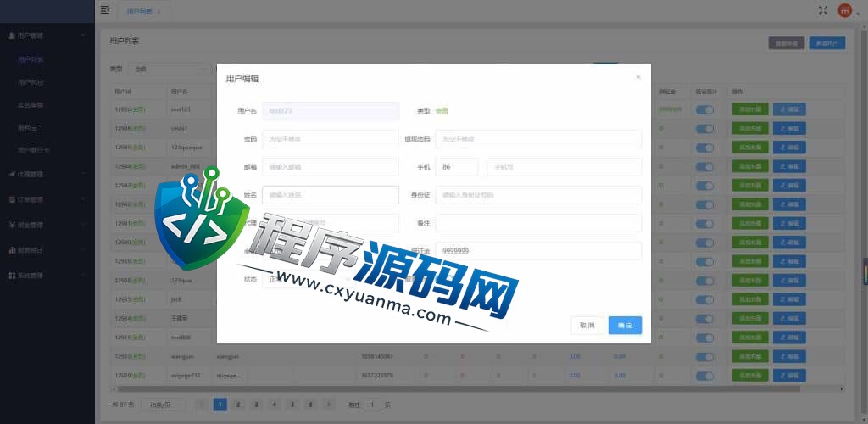
Task: Toggle the switch in ceshi1 row
Action: point(704,129)
